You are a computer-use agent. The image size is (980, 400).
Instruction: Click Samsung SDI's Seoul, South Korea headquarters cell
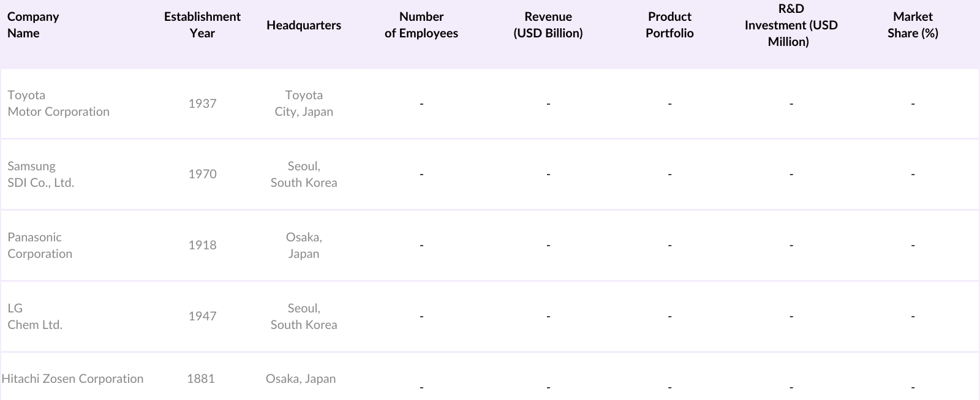click(304, 175)
